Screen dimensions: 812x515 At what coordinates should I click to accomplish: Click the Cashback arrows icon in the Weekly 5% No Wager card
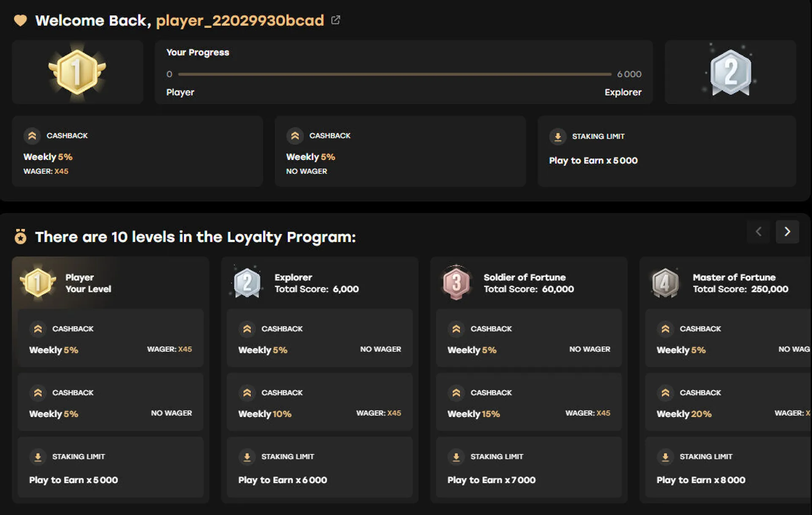pos(295,136)
